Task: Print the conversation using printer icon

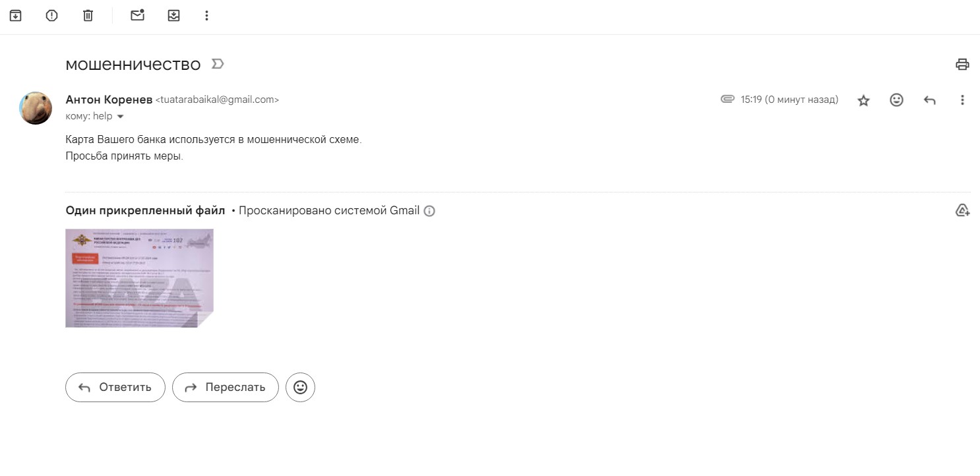Action: [x=962, y=64]
